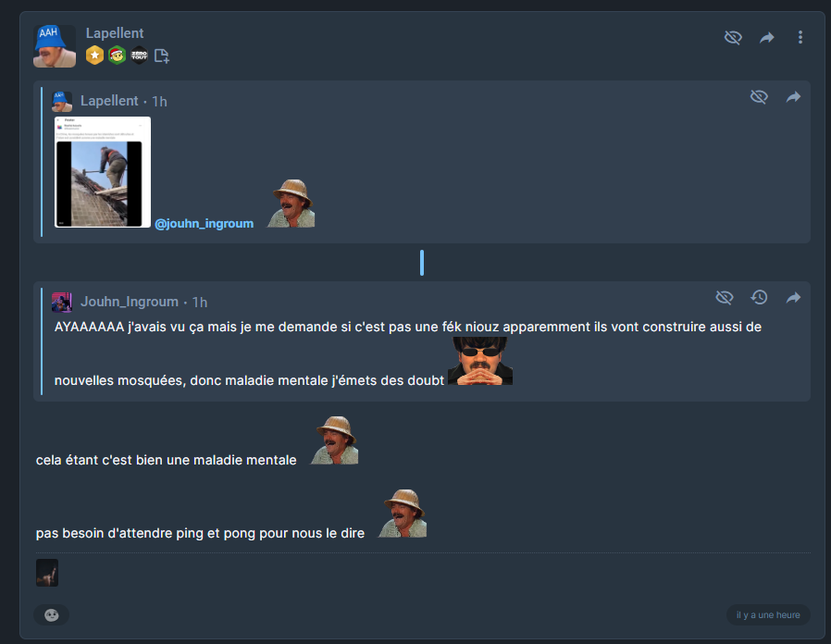Viewport: 831px width, 644px height.
Task: Open the small dark signature image thumbnail
Action: coord(47,573)
